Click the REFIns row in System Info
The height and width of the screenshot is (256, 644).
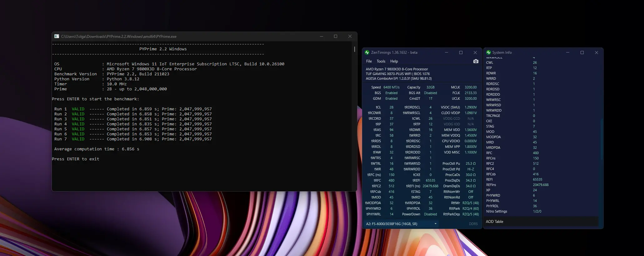[x=541, y=185]
